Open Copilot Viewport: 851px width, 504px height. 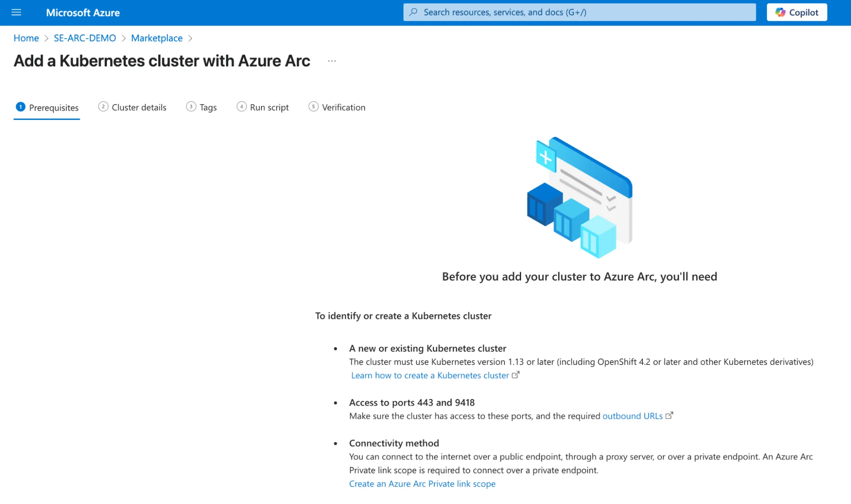(x=797, y=12)
